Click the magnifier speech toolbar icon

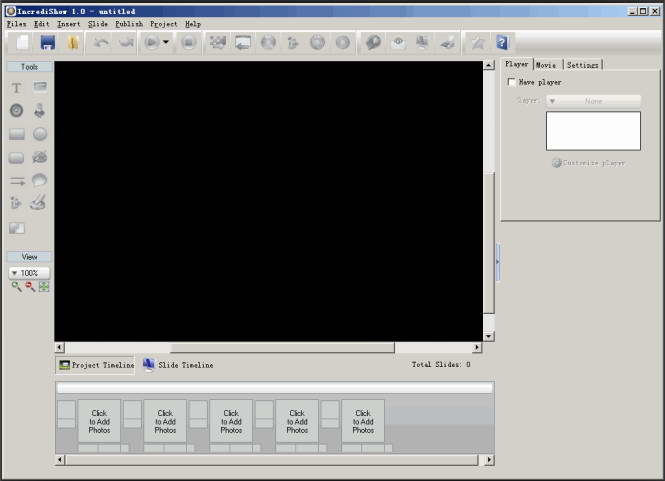373,42
